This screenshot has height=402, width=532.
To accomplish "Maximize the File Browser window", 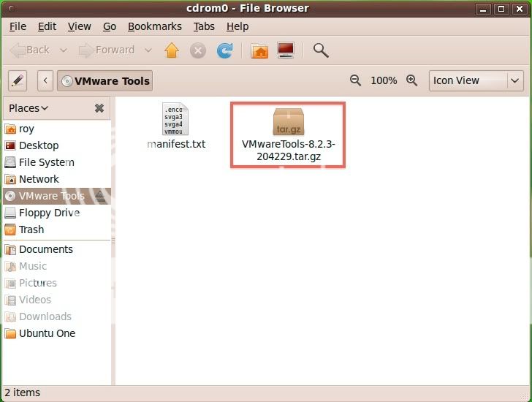I will coord(501,10).
